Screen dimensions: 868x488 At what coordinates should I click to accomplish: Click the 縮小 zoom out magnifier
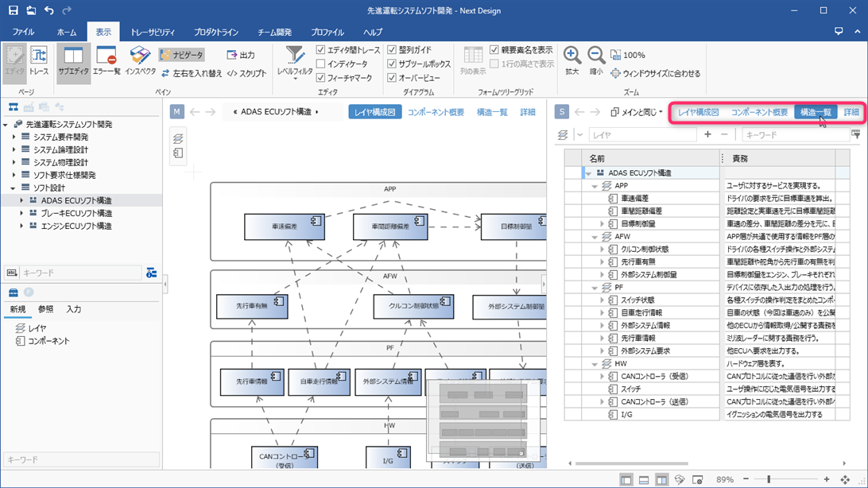[596, 60]
